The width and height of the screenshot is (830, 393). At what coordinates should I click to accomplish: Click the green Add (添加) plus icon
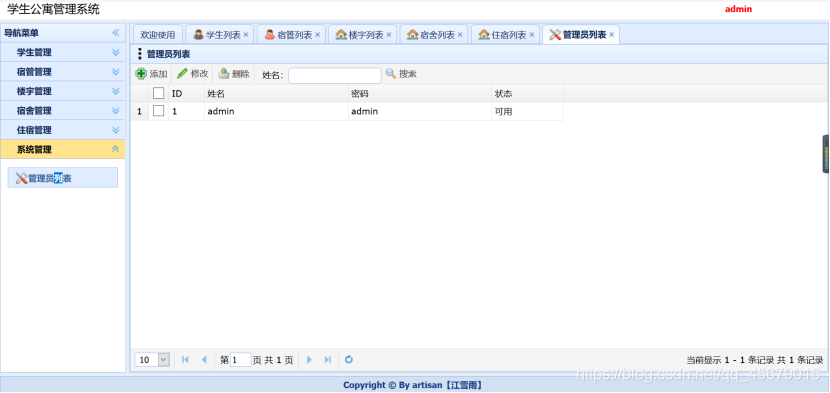point(141,74)
